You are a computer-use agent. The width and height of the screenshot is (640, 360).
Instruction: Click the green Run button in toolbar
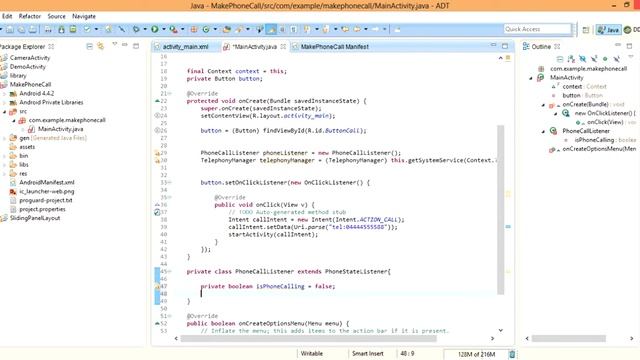(x=155, y=29)
